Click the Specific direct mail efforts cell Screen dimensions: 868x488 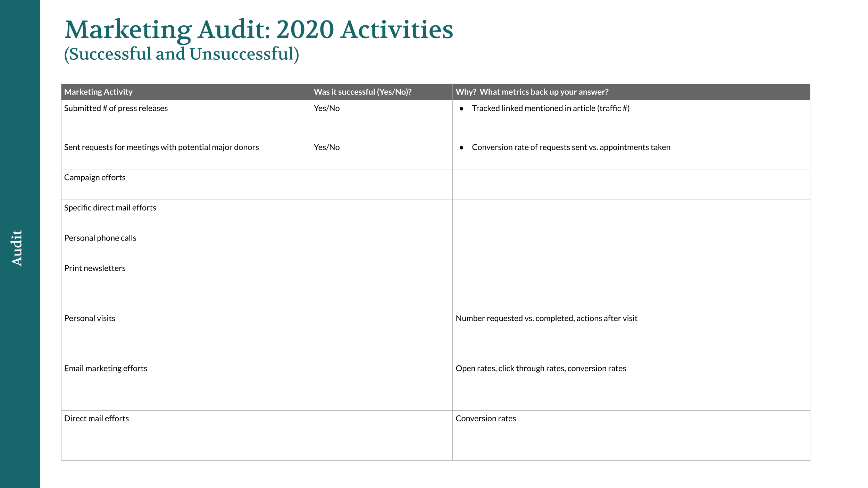tap(110, 208)
